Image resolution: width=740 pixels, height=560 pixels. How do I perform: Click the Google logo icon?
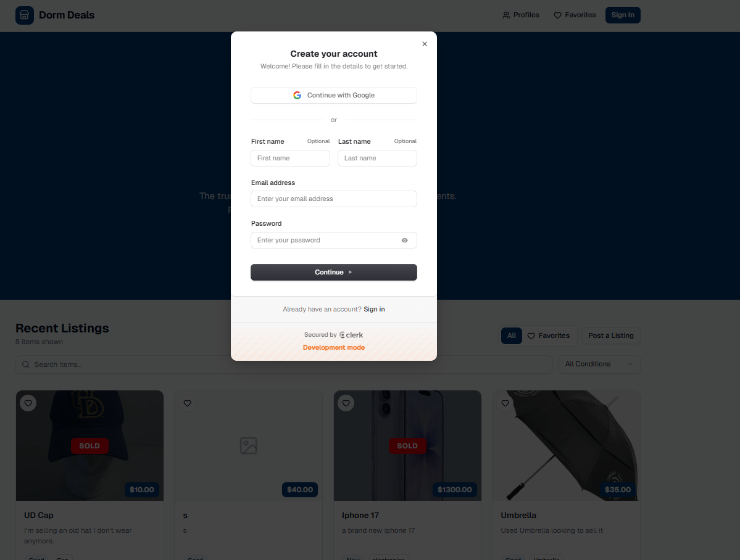(x=297, y=96)
